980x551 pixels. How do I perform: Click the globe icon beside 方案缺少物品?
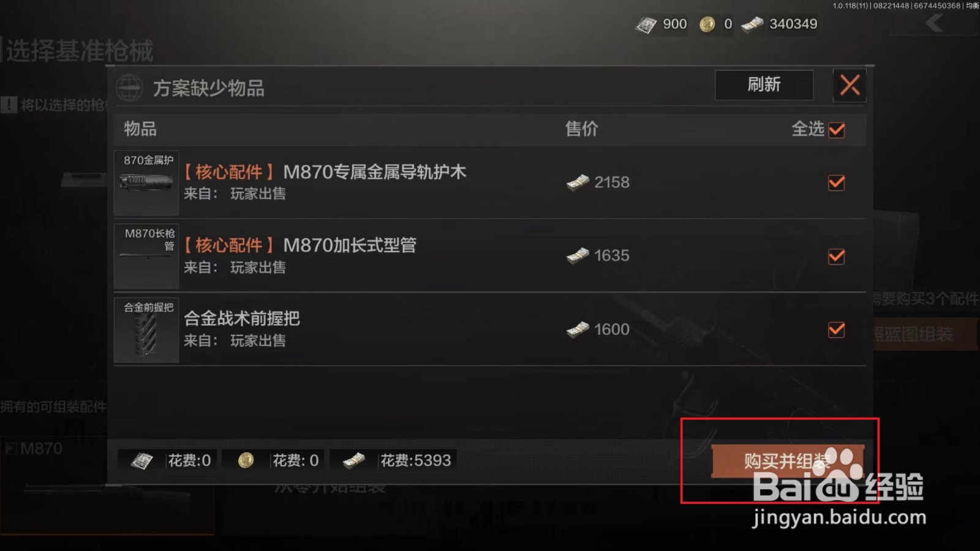coord(129,88)
